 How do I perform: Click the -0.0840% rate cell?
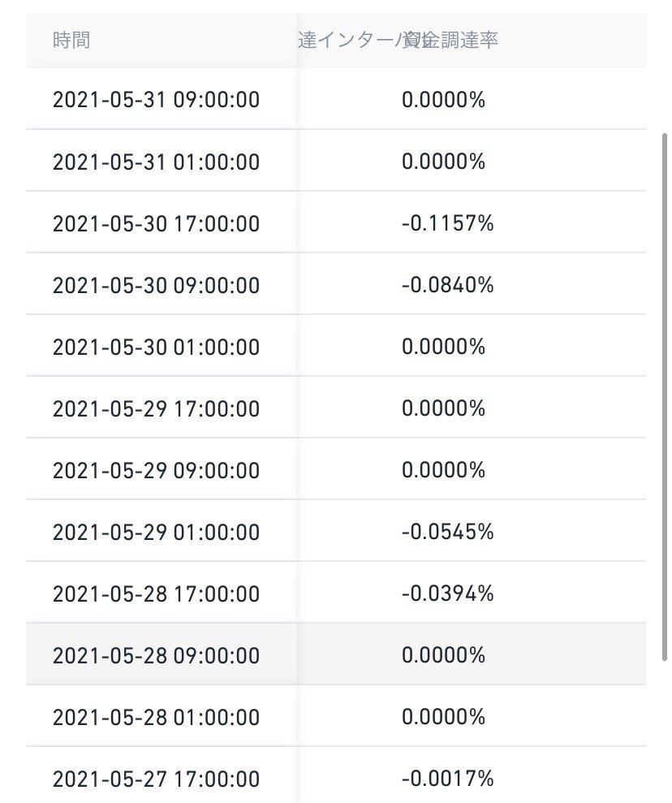point(448,284)
